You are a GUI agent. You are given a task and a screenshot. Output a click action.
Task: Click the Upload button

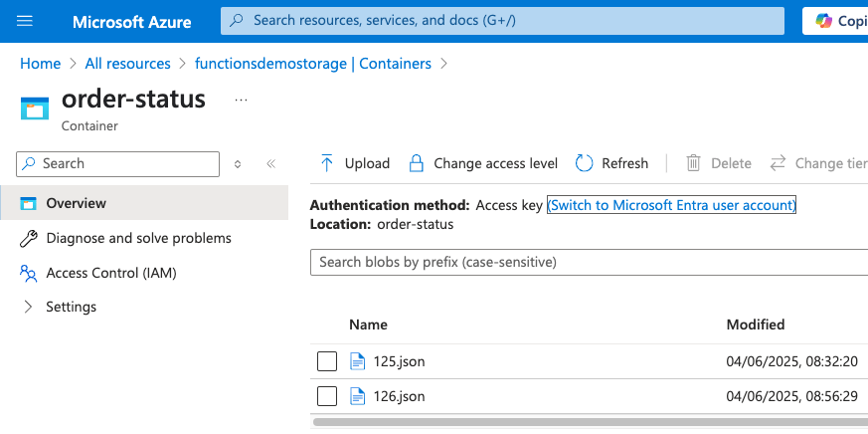click(x=355, y=163)
